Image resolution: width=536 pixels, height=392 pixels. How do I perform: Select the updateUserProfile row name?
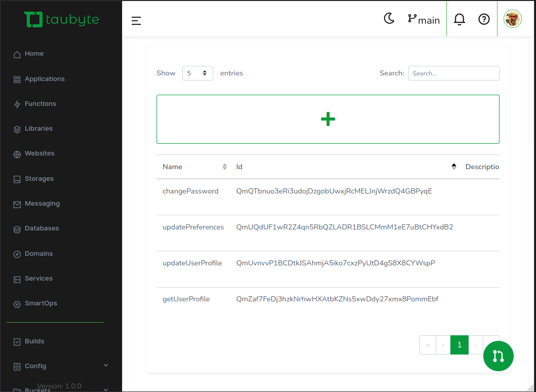[x=192, y=263]
